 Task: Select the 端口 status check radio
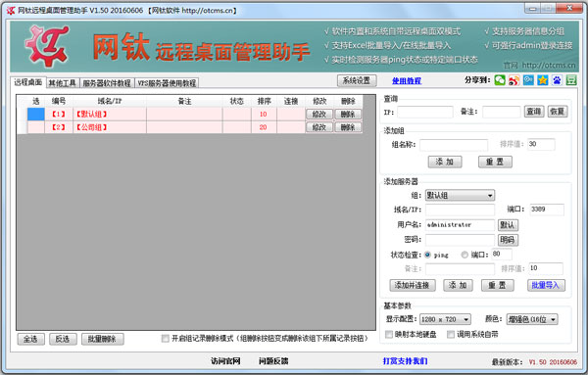465,255
